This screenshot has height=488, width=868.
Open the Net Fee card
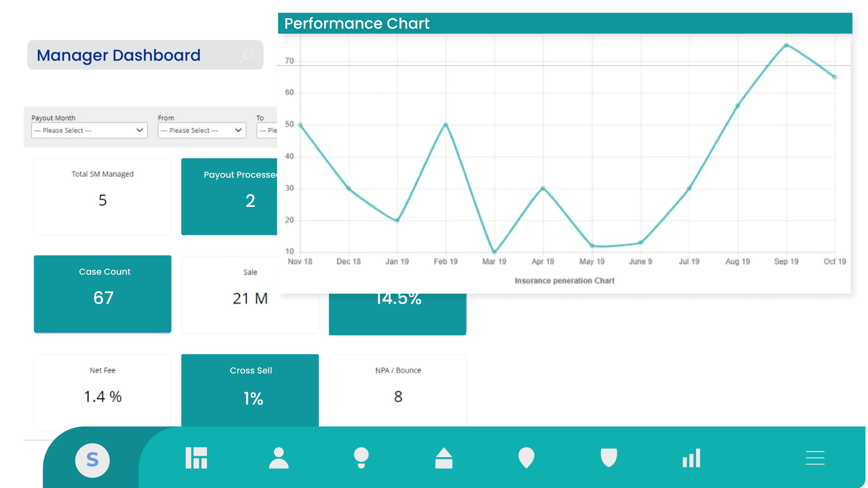tap(102, 391)
